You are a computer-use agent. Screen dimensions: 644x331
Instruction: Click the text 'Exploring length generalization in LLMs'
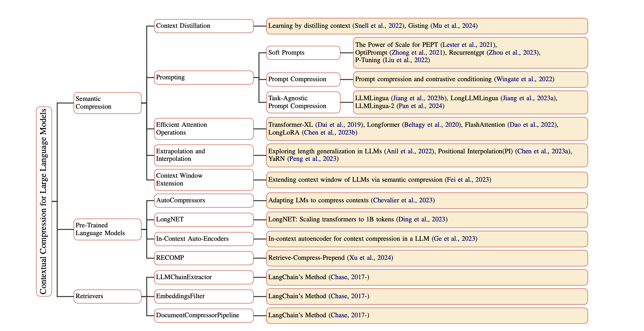pyautogui.click(x=325, y=151)
